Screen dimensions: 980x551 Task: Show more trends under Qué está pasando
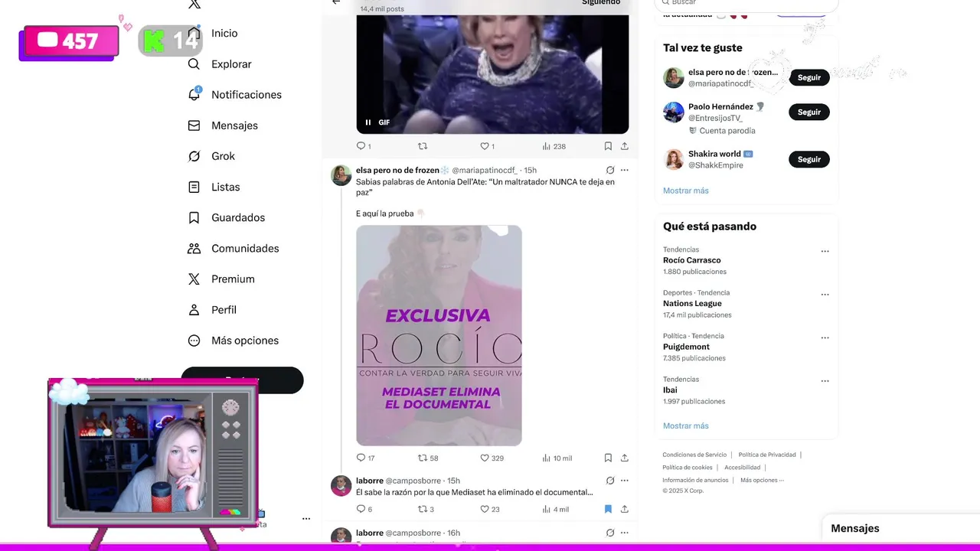tap(686, 426)
